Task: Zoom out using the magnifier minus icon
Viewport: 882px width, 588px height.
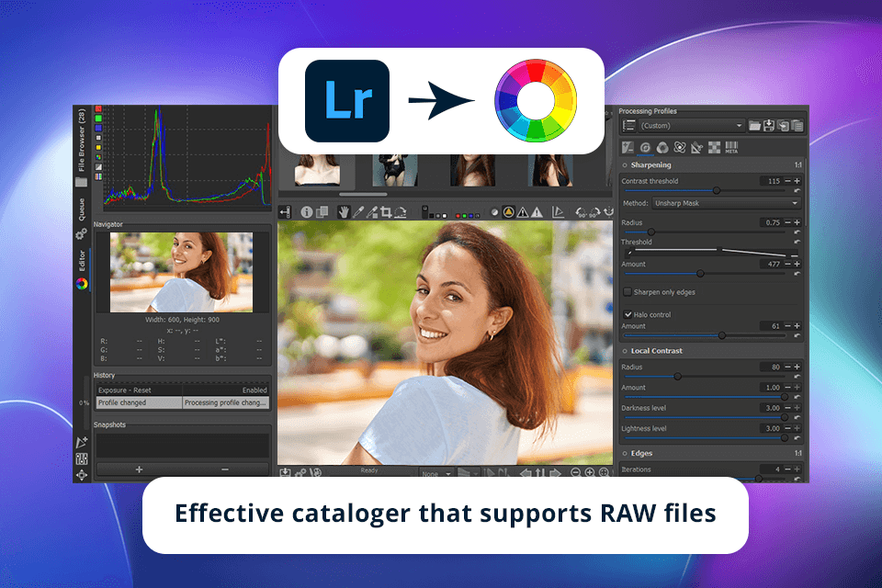Action: coord(575,472)
